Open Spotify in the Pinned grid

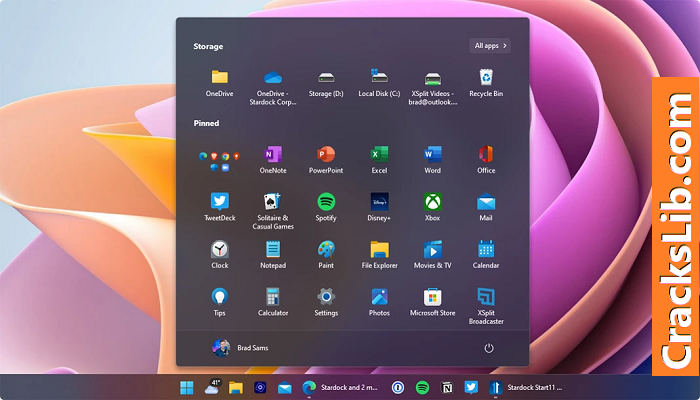click(326, 207)
